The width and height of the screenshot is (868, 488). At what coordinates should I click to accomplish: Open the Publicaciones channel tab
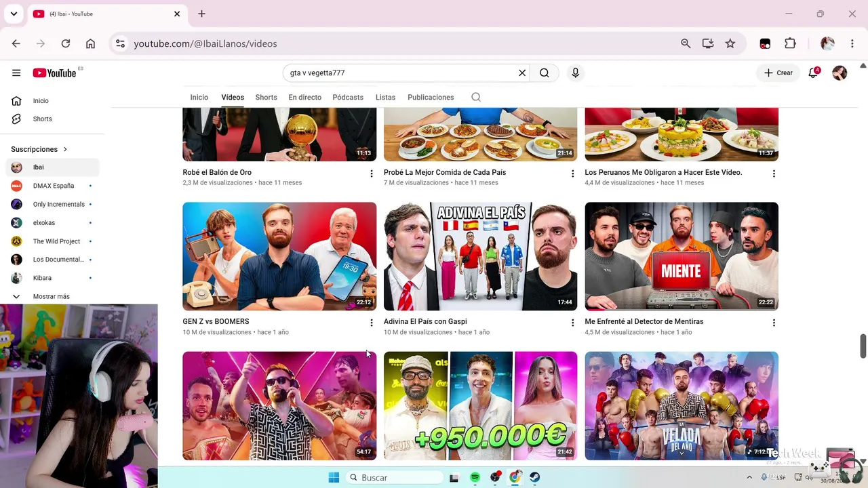[431, 97]
